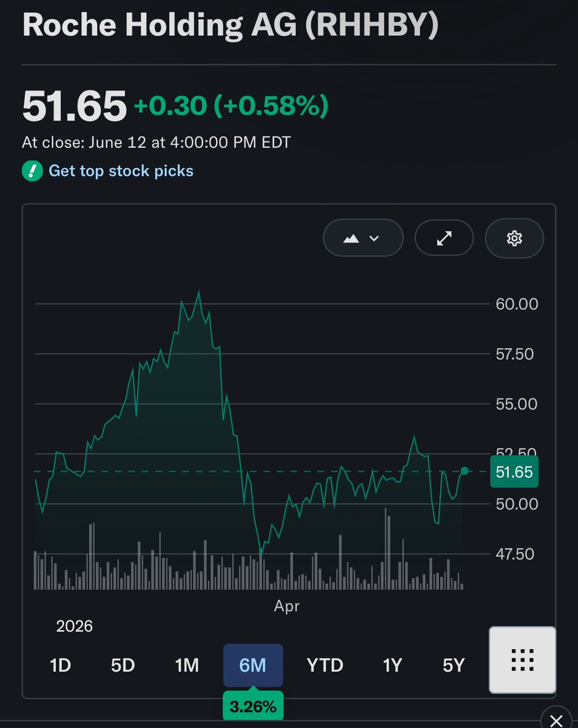Expand chart to full screen
The width and height of the screenshot is (578, 728).
(444, 238)
